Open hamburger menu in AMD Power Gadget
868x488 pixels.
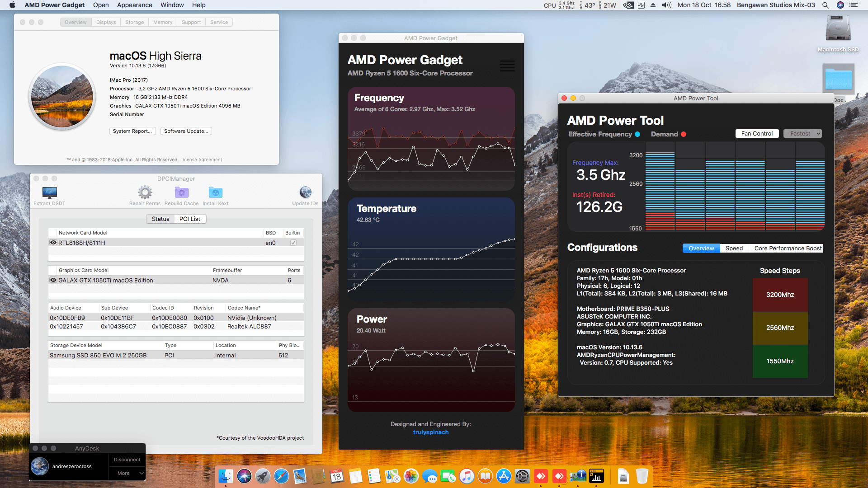tap(507, 66)
